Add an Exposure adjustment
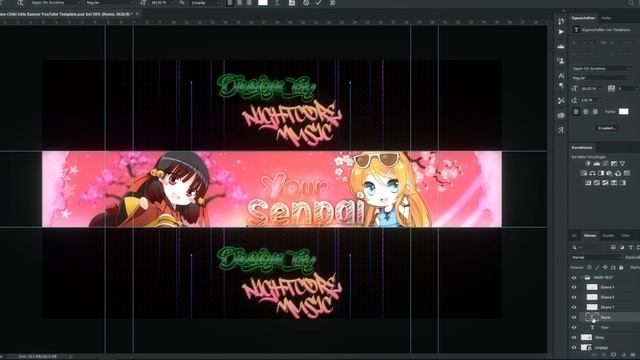This screenshot has height=360, width=640. (614, 164)
